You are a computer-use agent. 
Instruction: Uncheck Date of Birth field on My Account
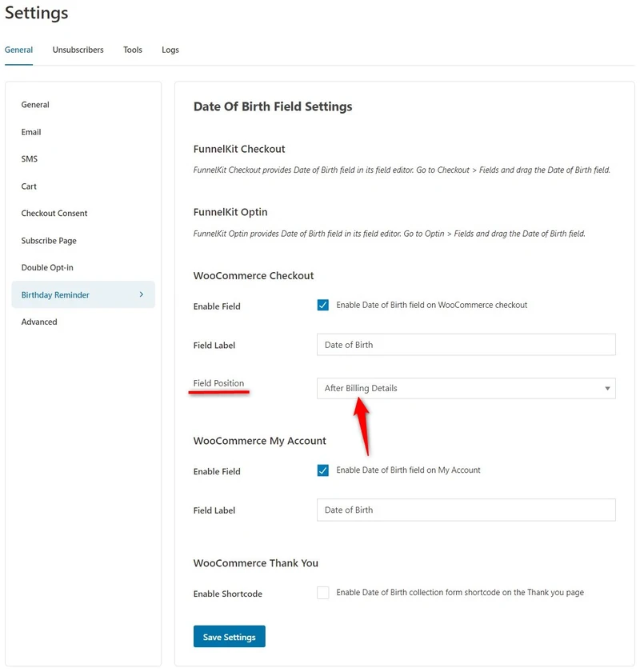coord(322,470)
